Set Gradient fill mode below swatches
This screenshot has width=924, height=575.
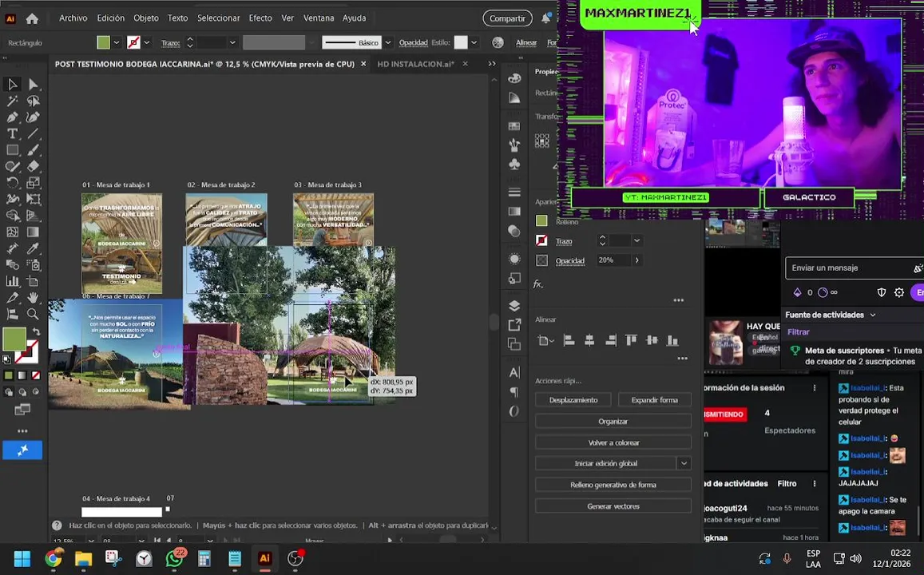pos(22,375)
